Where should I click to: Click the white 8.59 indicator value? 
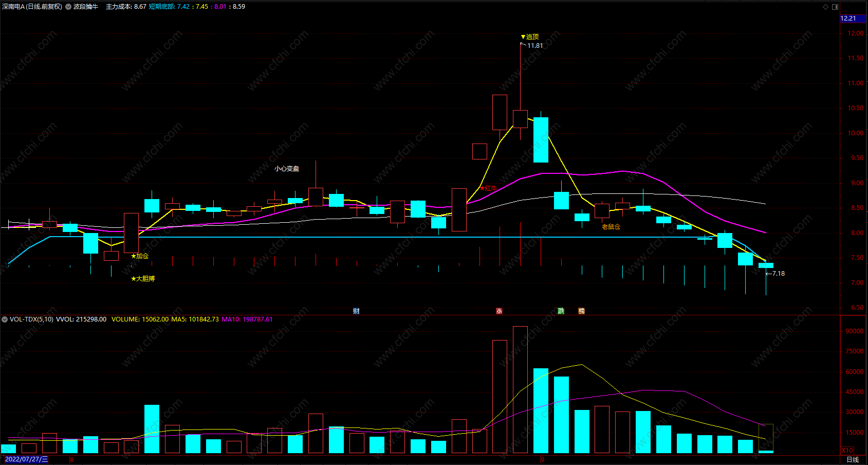(x=239, y=7)
